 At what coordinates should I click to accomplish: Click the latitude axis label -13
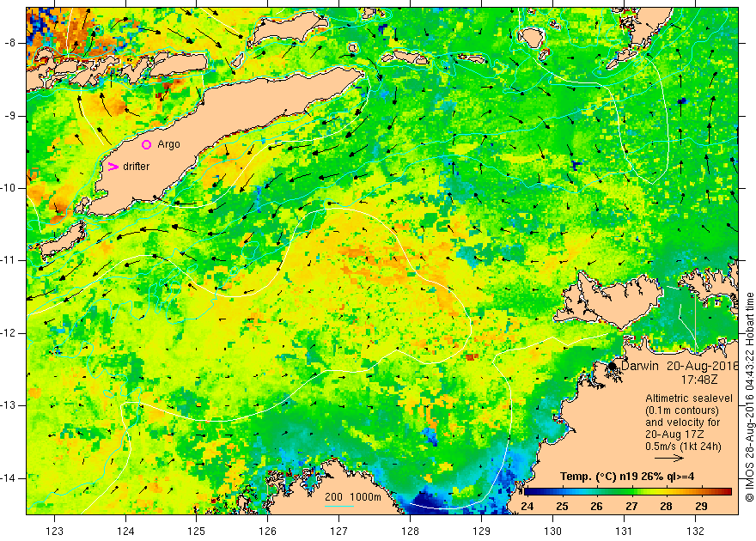(x=9, y=405)
